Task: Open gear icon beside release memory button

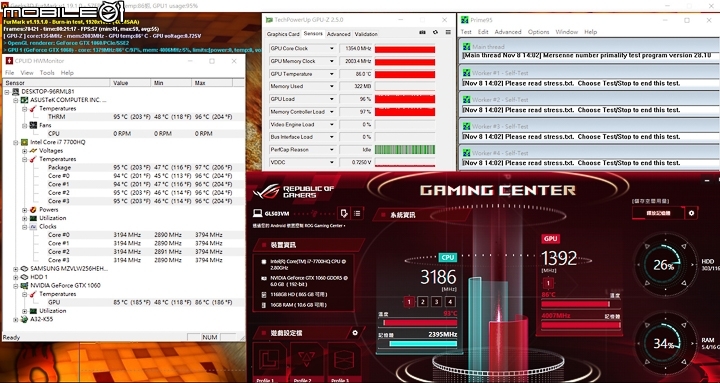Action: click(691, 213)
